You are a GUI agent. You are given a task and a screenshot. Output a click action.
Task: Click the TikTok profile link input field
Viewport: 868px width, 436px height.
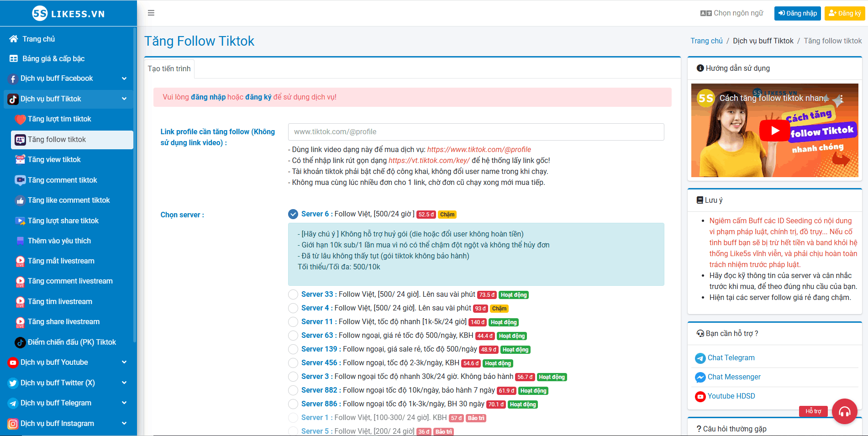click(x=476, y=132)
